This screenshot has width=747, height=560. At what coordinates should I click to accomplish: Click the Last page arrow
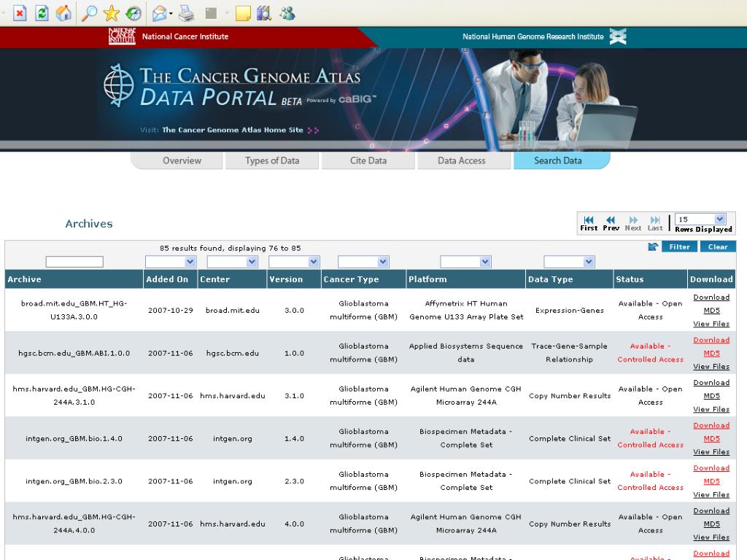click(x=655, y=223)
